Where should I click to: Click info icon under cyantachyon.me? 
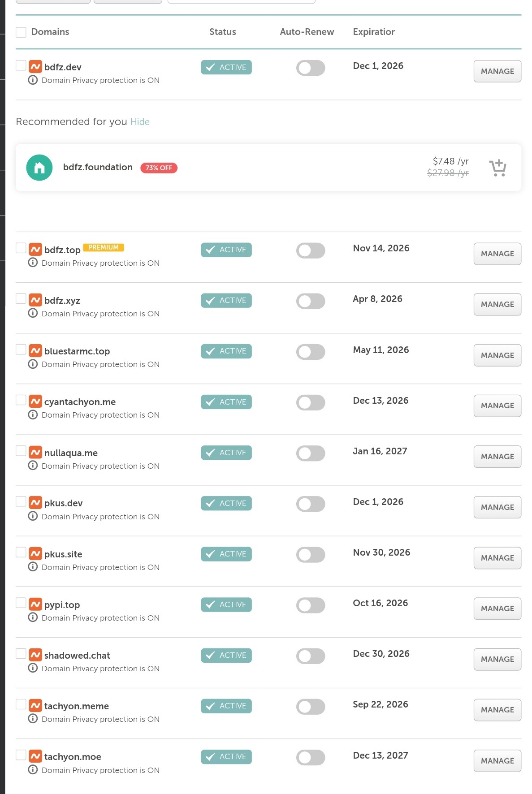[33, 415]
